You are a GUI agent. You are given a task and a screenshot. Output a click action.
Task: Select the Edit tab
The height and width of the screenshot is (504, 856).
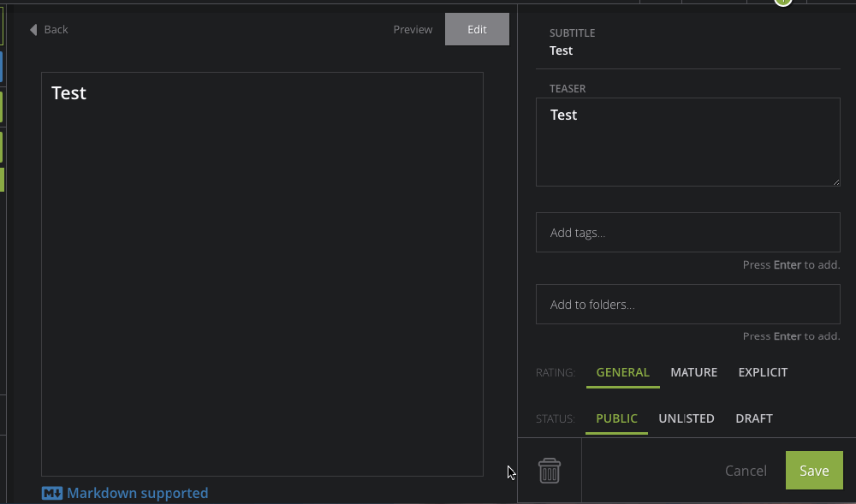pos(477,30)
